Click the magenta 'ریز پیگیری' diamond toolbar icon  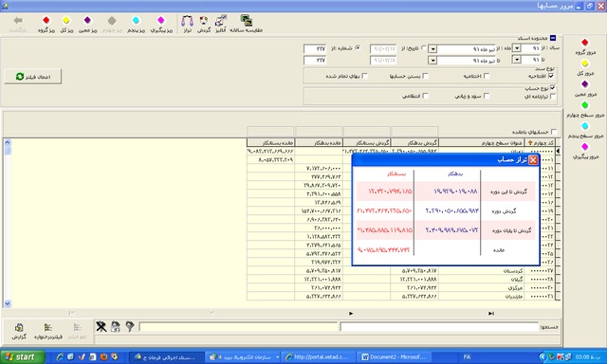[161, 20]
